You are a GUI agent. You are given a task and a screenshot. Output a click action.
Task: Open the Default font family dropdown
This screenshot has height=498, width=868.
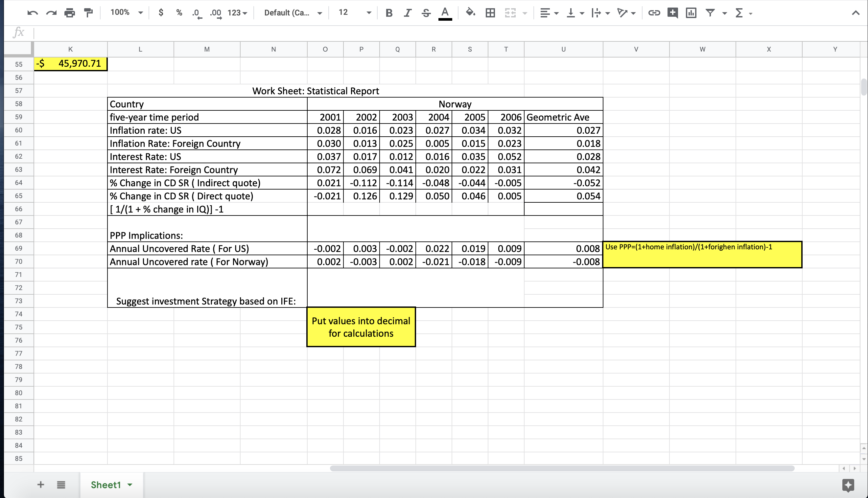tap(293, 13)
